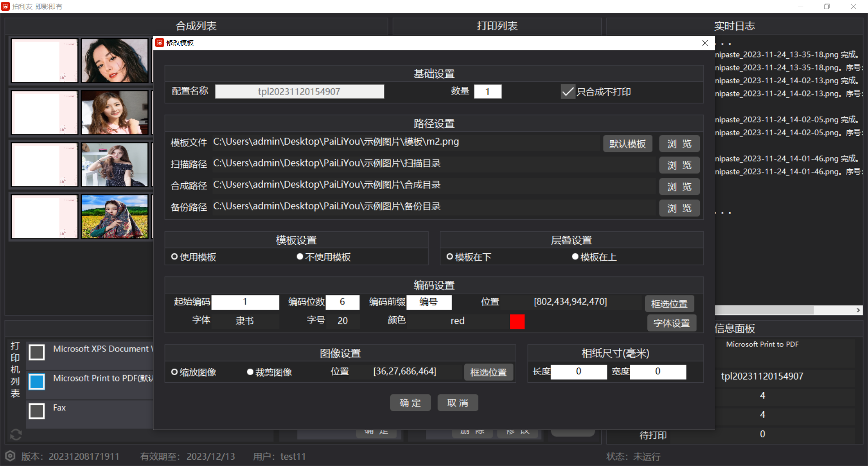Browse for the 扫描路径 folder
This screenshot has width=868, height=466.
point(679,165)
